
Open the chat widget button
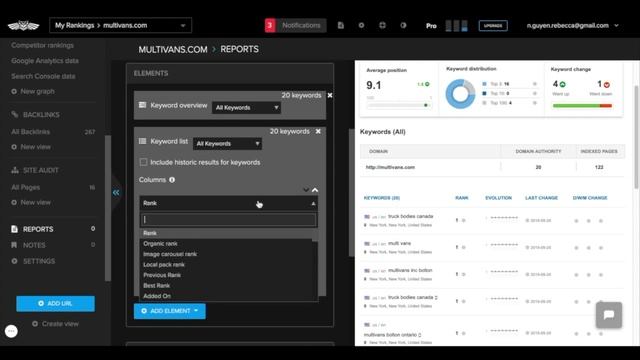[609, 315]
